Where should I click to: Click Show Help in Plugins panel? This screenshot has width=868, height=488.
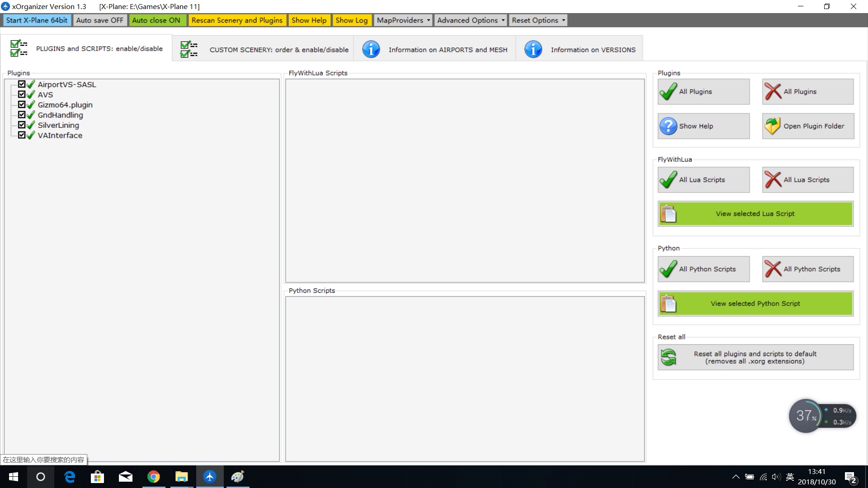703,126
